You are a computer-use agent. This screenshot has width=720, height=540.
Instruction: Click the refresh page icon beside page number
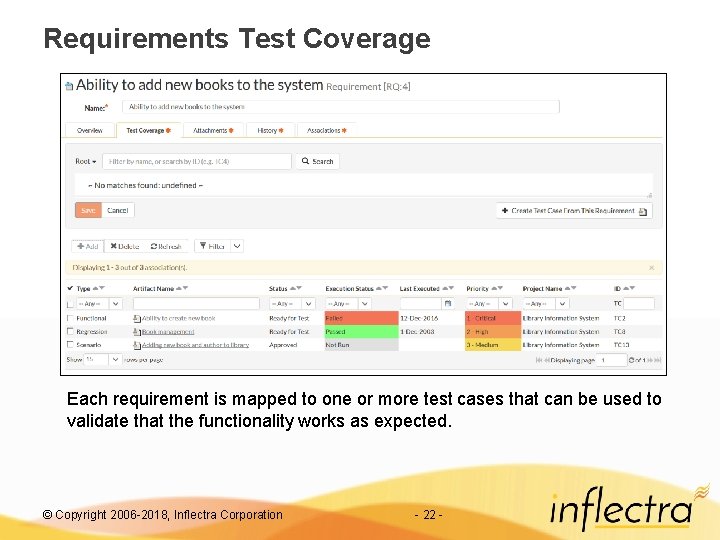pos(631,360)
